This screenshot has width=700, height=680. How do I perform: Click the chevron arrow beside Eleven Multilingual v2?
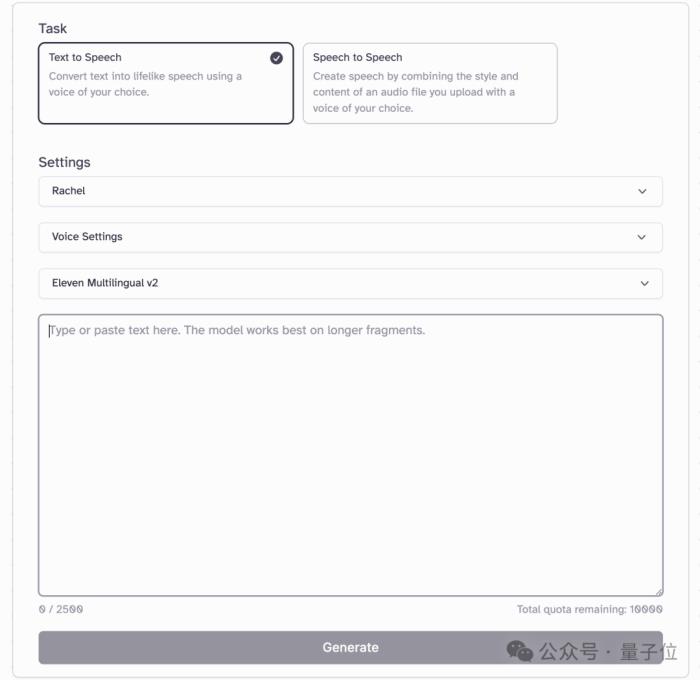(x=644, y=284)
